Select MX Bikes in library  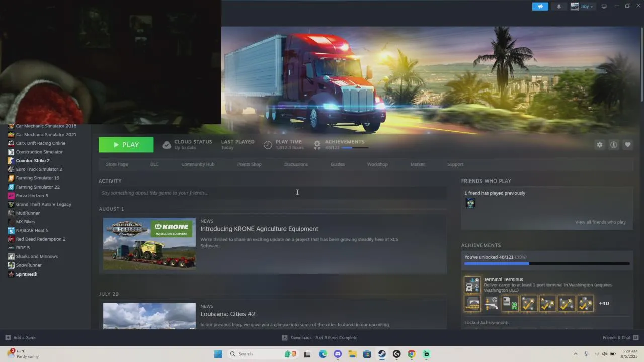click(x=26, y=222)
